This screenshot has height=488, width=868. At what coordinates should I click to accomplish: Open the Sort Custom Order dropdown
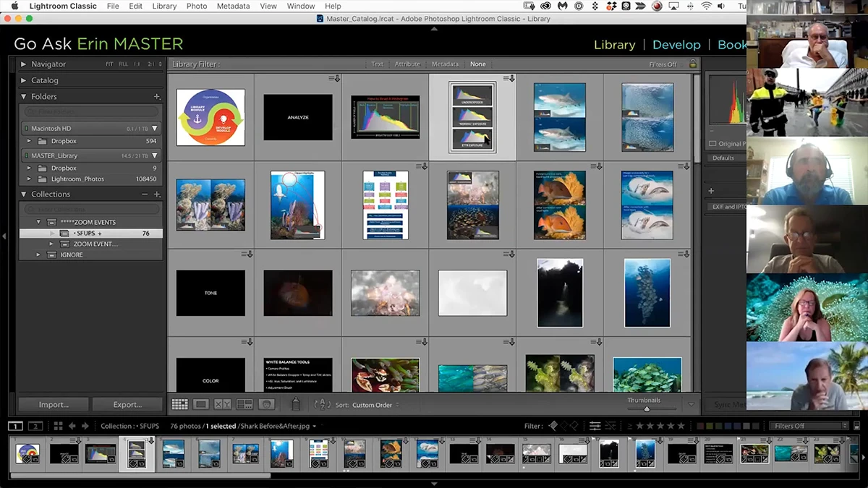click(x=375, y=405)
